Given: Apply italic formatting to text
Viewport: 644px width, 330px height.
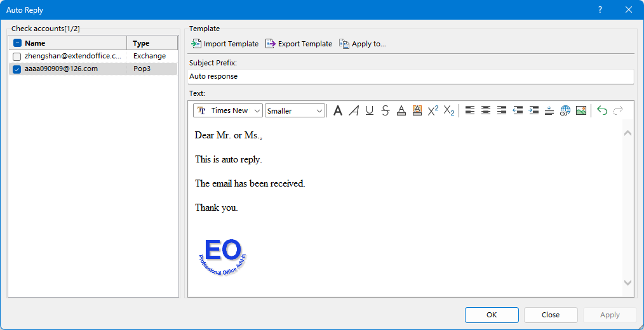Looking at the screenshot, I should coord(354,111).
